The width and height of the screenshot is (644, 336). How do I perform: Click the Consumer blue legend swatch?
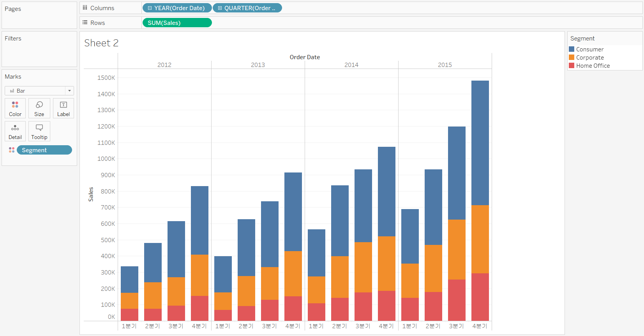(572, 49)
